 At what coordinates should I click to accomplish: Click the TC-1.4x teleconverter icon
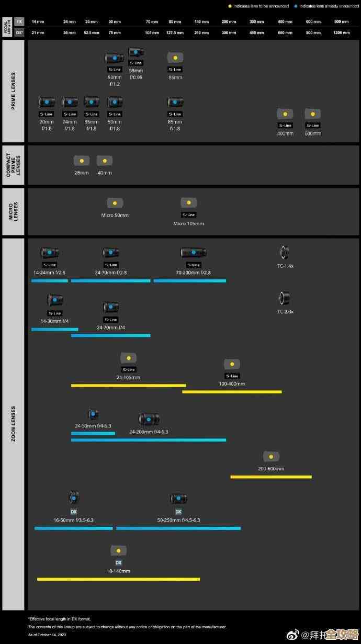(x=285, y=253)
